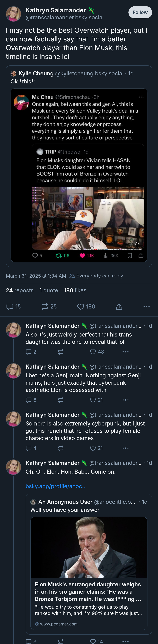Open Kathryn Salamander's avatar at top
Screen dimensions: 158x644
(14, 14)
